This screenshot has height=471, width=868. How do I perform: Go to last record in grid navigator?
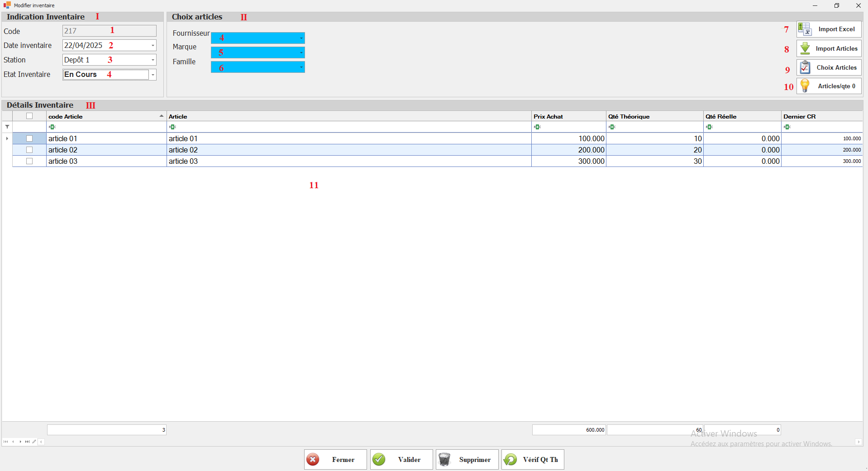click(x=27, y=442)
